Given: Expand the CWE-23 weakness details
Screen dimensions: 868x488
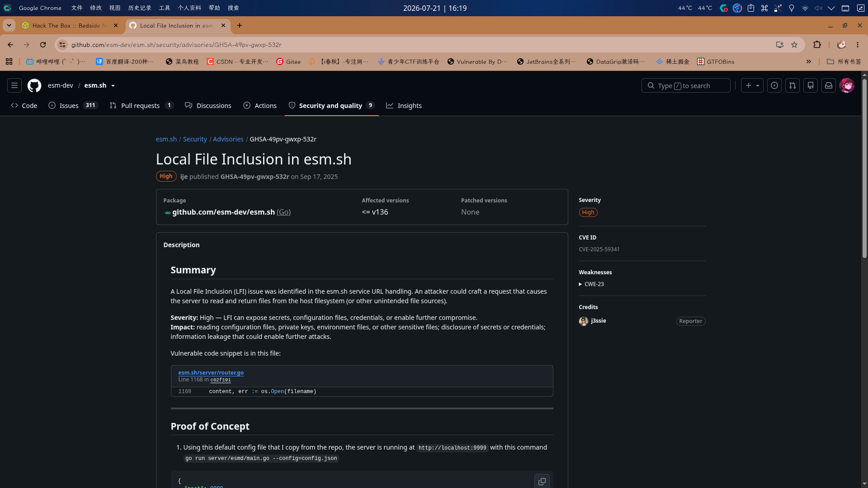Looking at the screenshot, I should point(591,284).
